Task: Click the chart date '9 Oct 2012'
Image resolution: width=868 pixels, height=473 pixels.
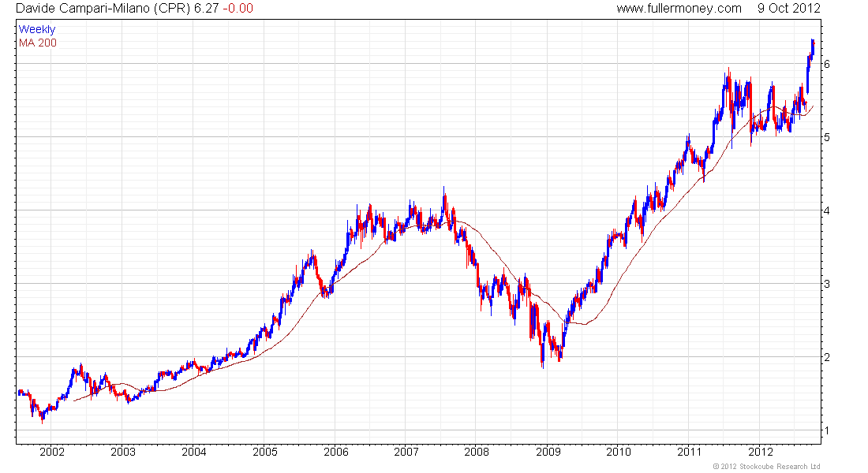Action: click(789, 9)
